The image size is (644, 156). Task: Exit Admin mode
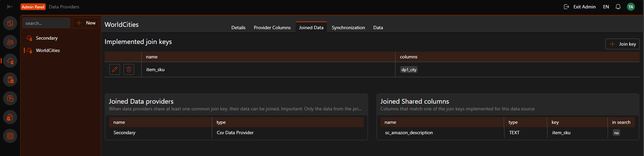[580, 7]
